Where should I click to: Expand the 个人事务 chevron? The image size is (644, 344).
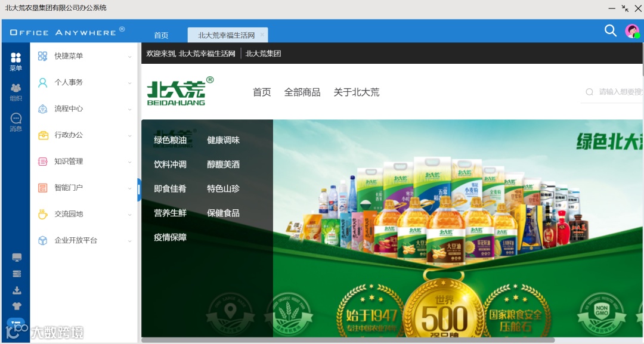click(x=130, y=83)
